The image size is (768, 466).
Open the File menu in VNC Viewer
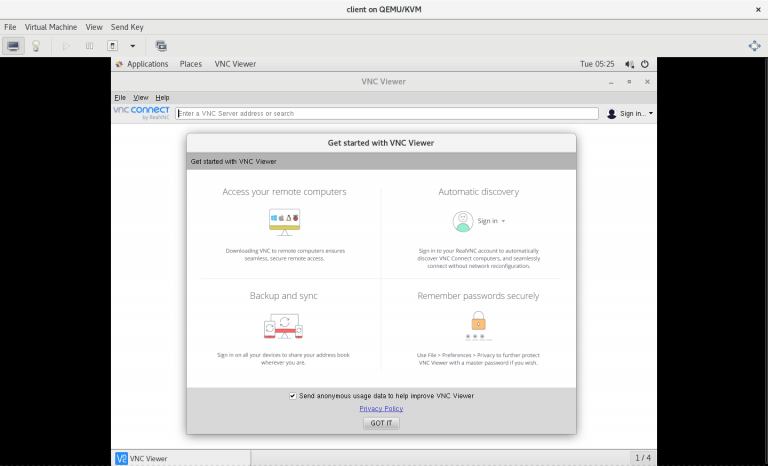(120, 97)
